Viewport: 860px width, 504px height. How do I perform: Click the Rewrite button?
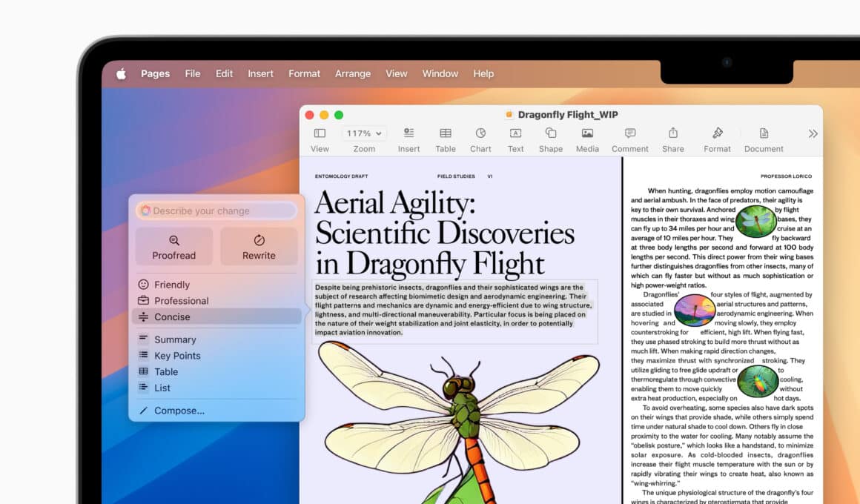click(259, 246)
